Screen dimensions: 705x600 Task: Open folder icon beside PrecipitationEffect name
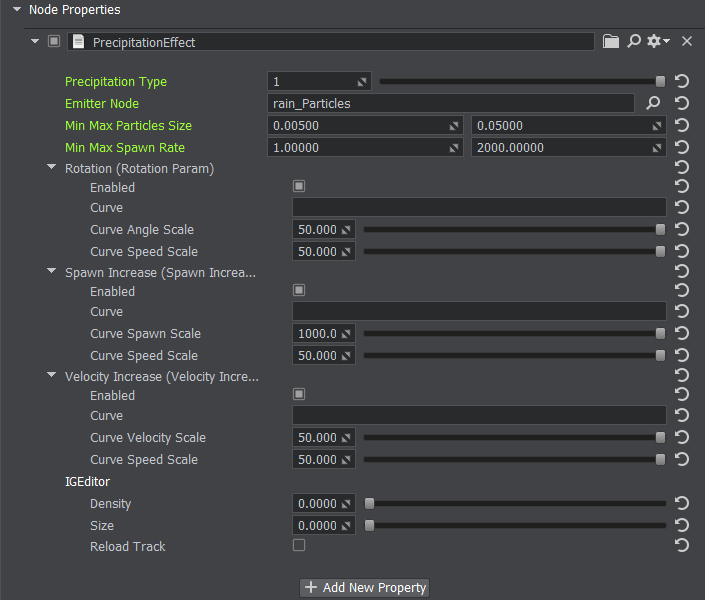(x=611, y=41)
